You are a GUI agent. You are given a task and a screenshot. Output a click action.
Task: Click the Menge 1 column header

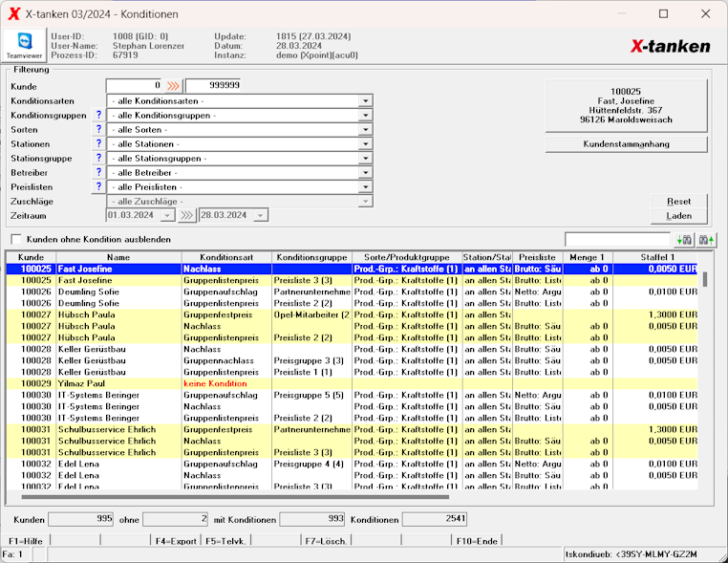(588, 257)
